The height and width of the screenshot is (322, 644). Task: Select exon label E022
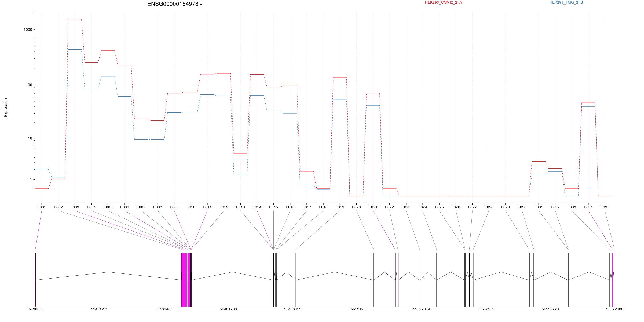(389, 207)
